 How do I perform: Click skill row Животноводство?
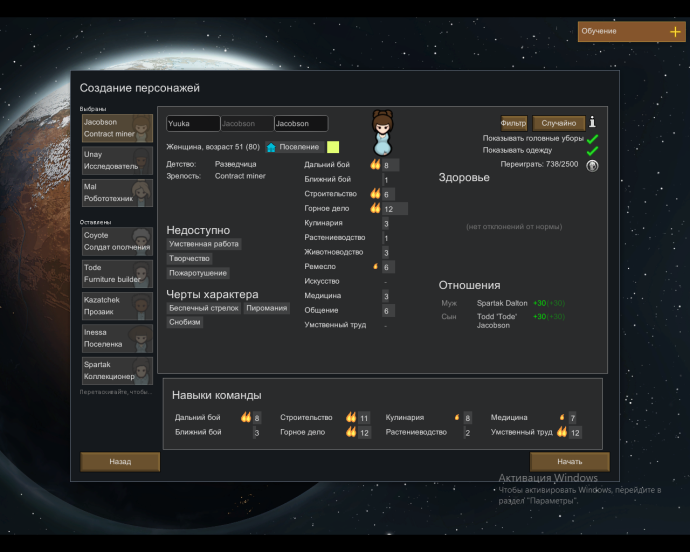348,252
